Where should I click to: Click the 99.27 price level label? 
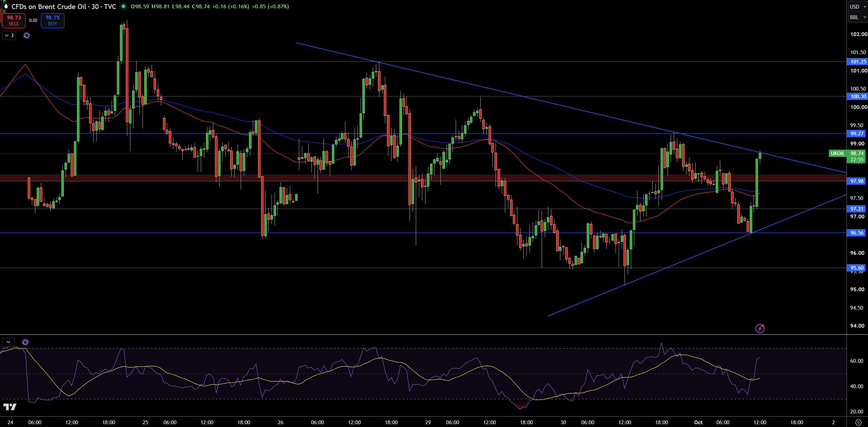pos(856,134)
